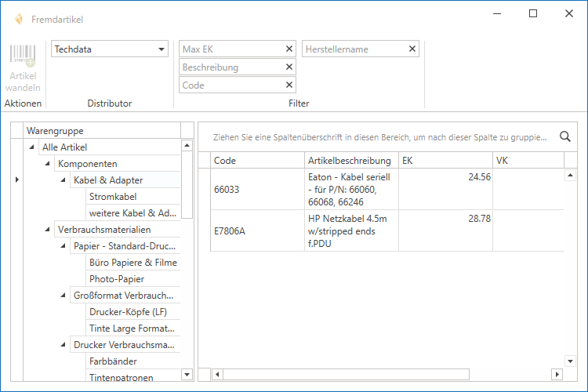Click in the Herstellername filter input
This screenshot has width=588, height=392.
point(353,49)
